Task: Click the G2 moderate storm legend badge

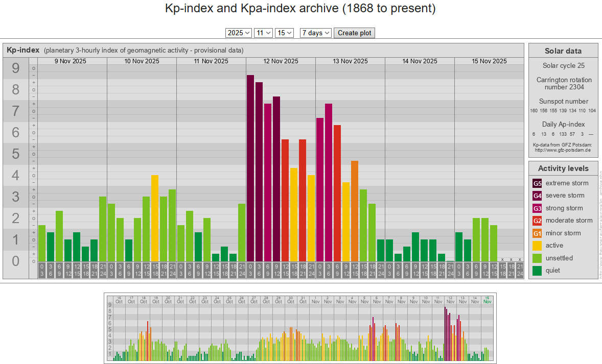Action: 538,221
